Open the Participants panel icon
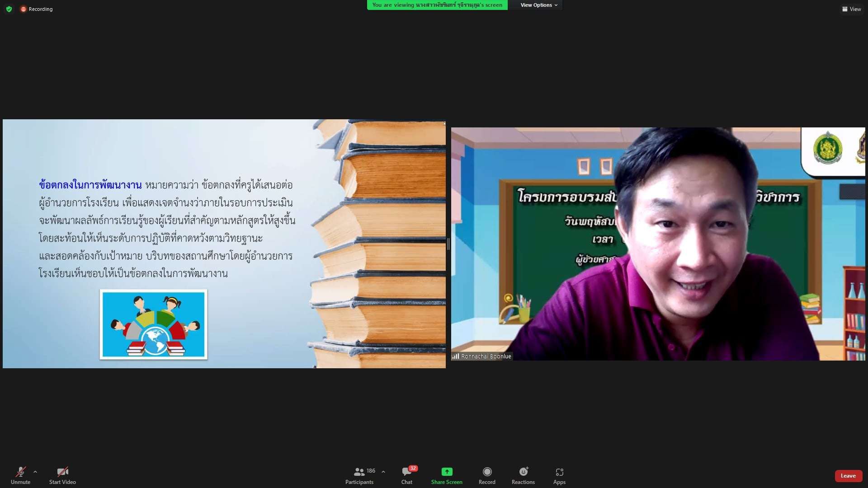This screenshot has width=868, height=488. click(x=359, y=472)
